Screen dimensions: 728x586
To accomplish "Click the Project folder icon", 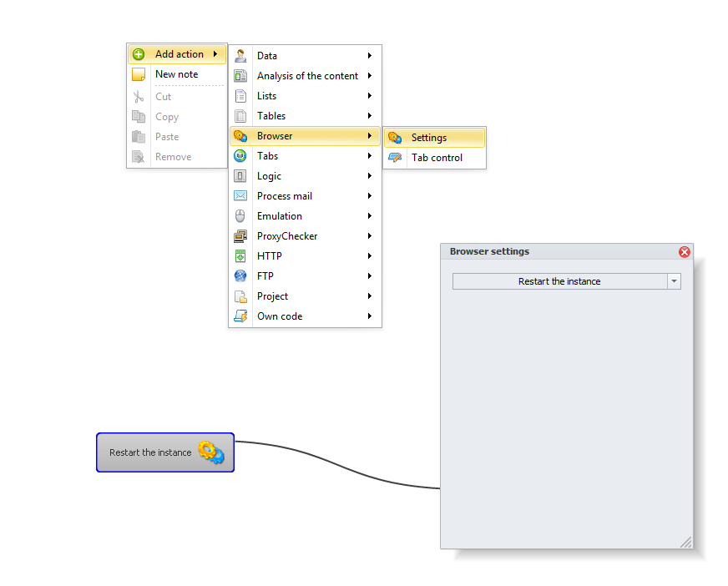I will (240, 296).
